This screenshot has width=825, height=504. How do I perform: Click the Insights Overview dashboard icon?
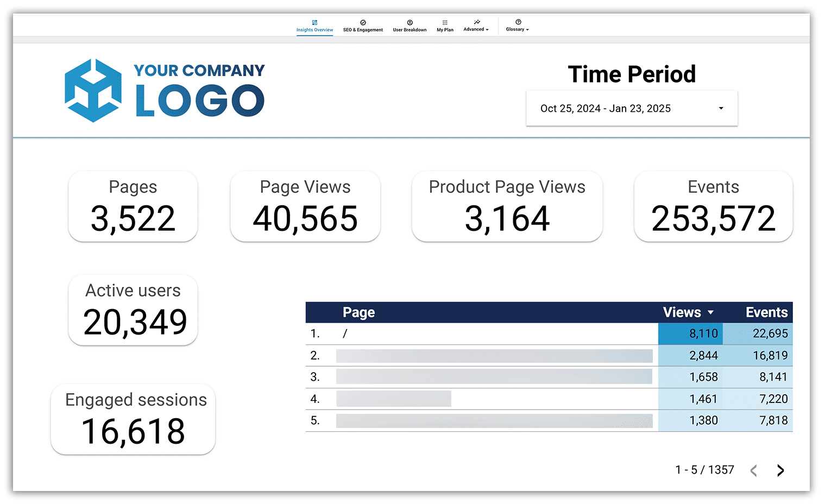(315, 22)
